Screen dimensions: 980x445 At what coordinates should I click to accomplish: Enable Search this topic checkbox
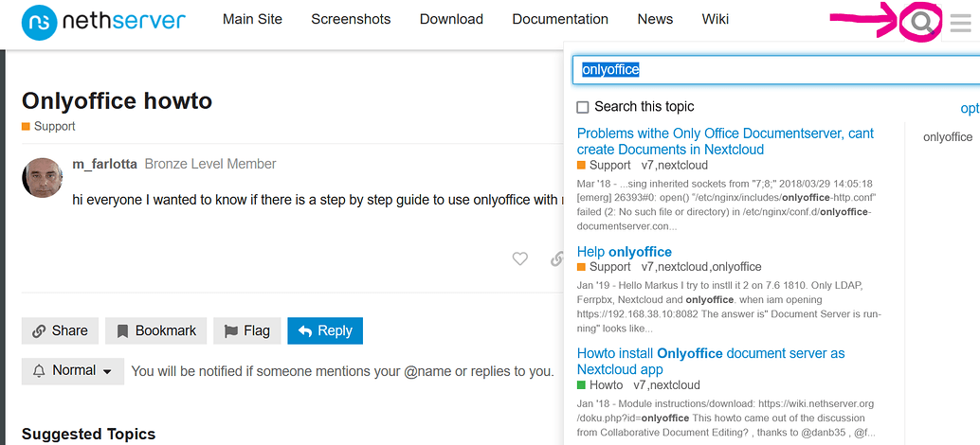(x=583, y=107)
